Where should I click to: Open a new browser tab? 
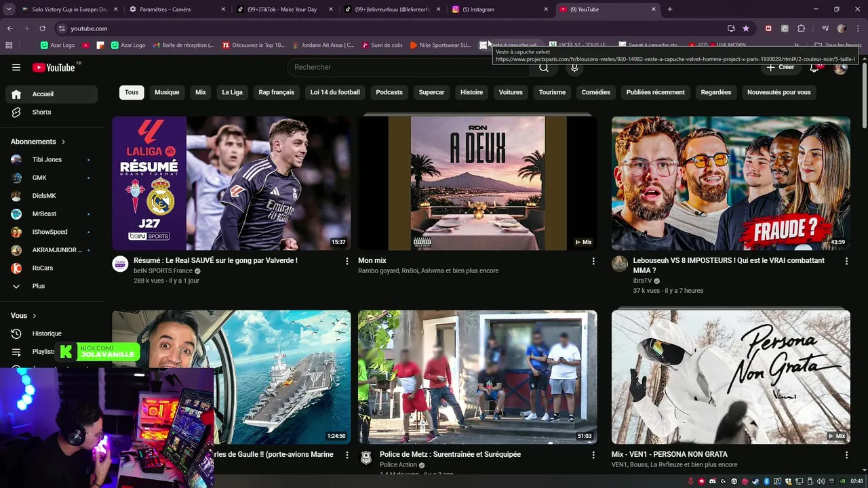pos(670,9)
